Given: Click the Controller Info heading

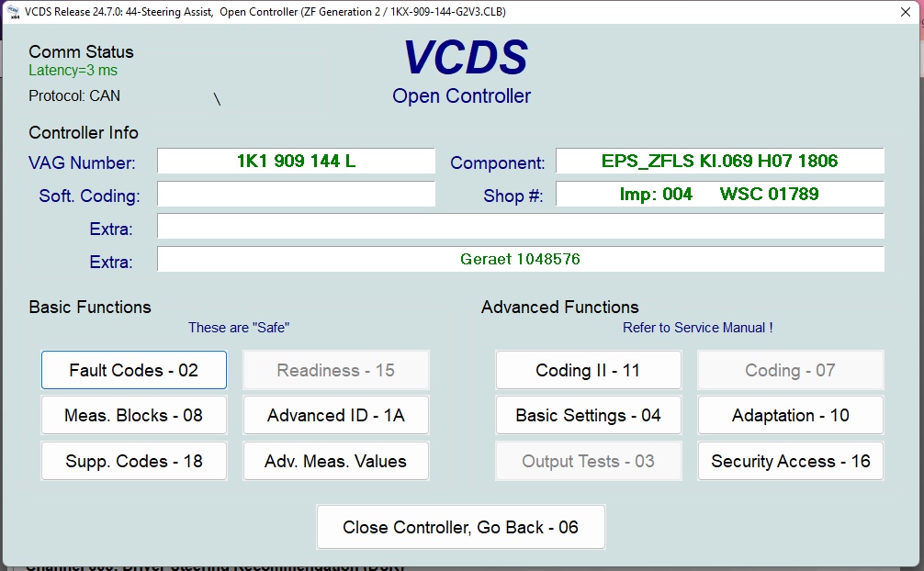Looking at the screenshot, I should (x=84, y=132).
